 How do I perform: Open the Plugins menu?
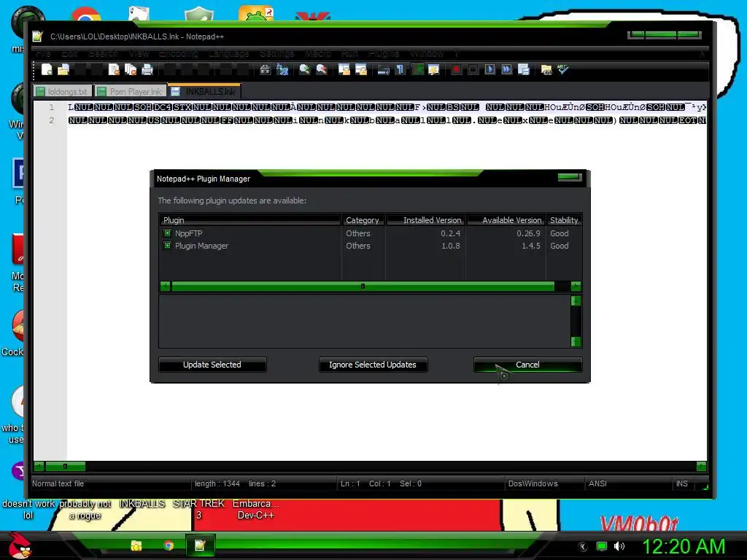(384, 53)
